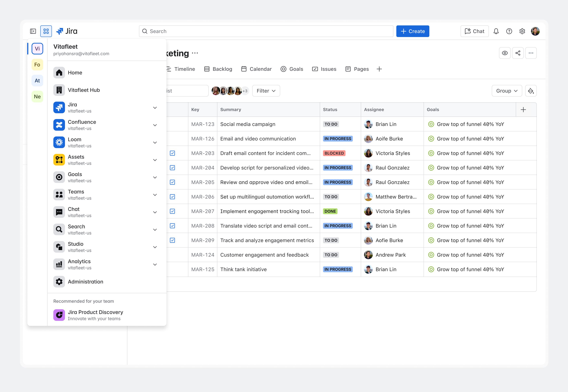Expand the Goals chevron in switcher

click(x=155, y=177)
